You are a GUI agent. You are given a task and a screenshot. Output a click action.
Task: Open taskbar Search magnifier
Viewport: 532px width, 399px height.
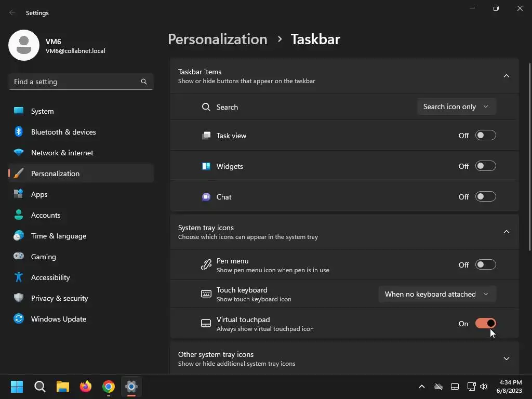pyautogui.click(x=40, y=387)
